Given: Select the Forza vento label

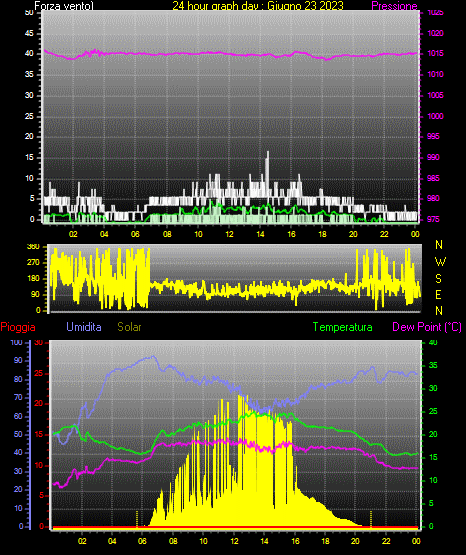Looking at the screenshot, I should [x=64, y=6].
